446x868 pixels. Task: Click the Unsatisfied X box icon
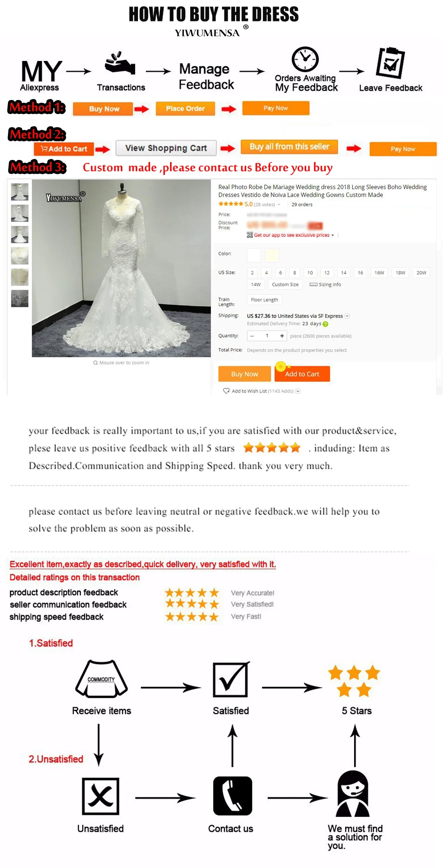[100, 796]
